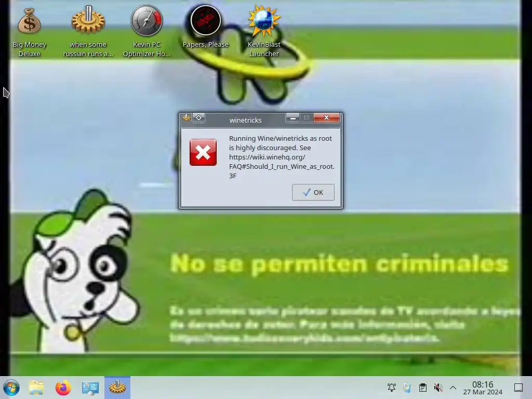Open Papers, Please desktop icon
This screenshot has width=532, height=399.
(x=205, y=27)
